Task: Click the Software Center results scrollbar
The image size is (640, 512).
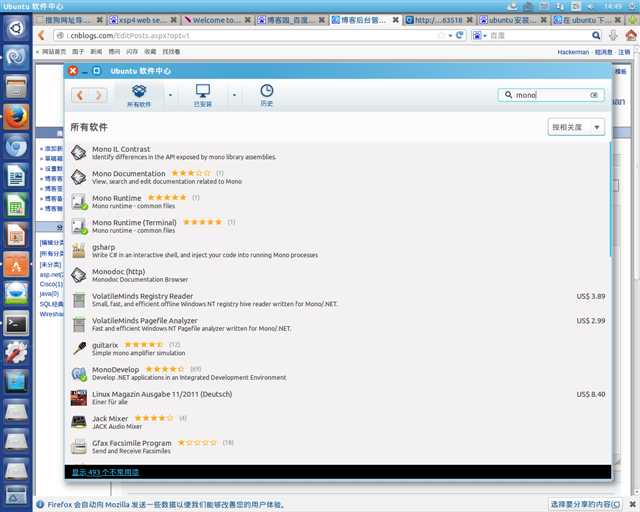Action: (x=611, y=199)
